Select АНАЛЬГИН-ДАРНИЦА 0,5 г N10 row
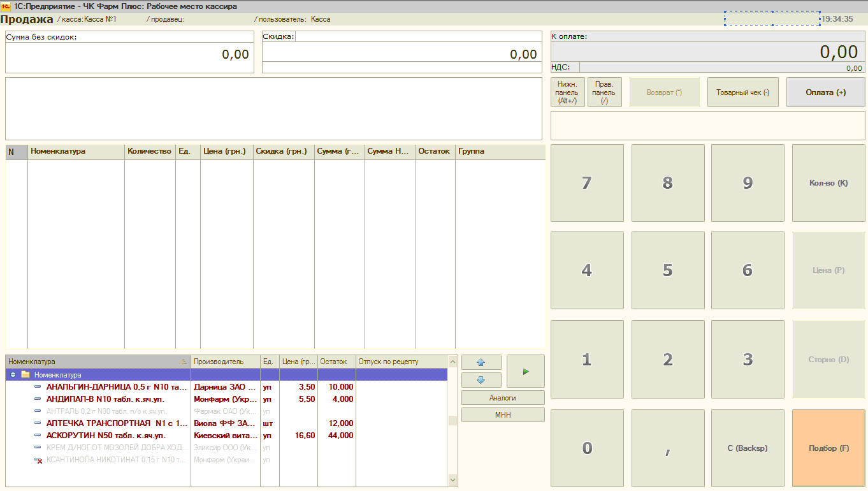This screenshot has width=868, height=491. (x=226, y=387)
